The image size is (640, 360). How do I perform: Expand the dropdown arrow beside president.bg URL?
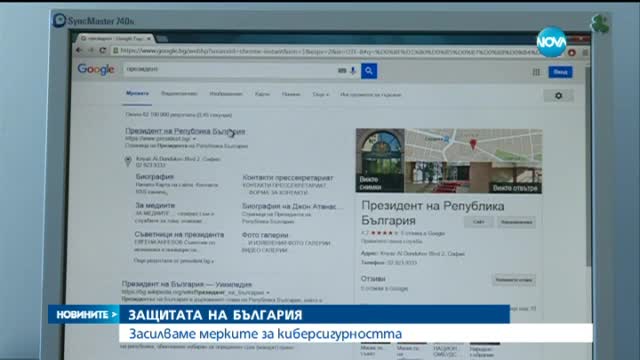click(194, 139)
